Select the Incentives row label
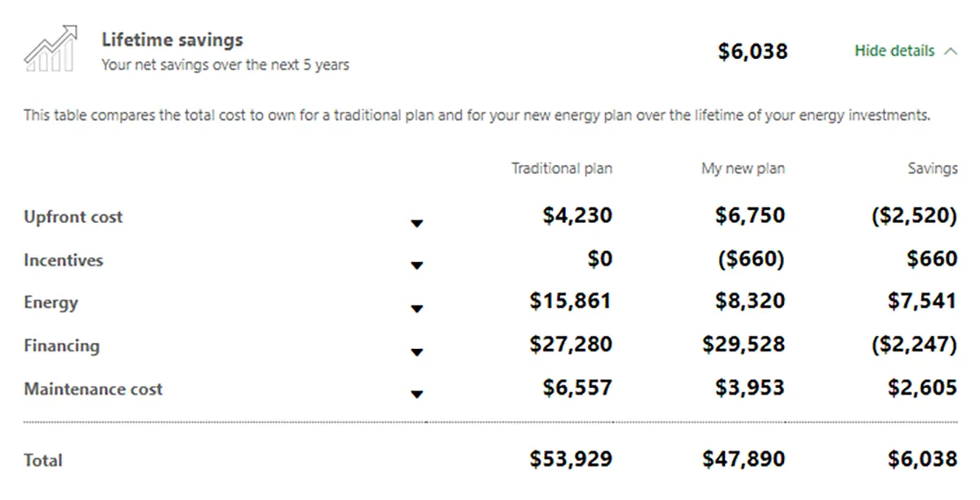Image resolution: width=980 pixels, height=500 pixels. pyautogui.click(x=64, y=261)
